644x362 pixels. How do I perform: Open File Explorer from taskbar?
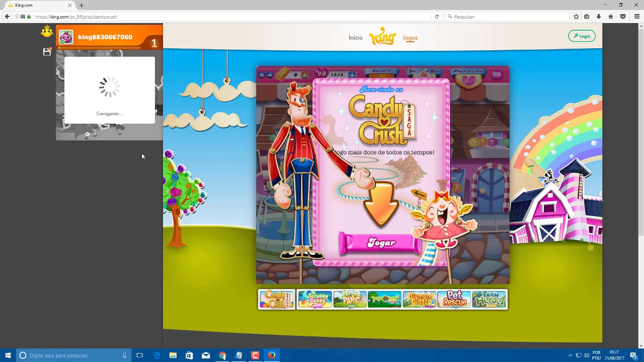pos(173,355)
